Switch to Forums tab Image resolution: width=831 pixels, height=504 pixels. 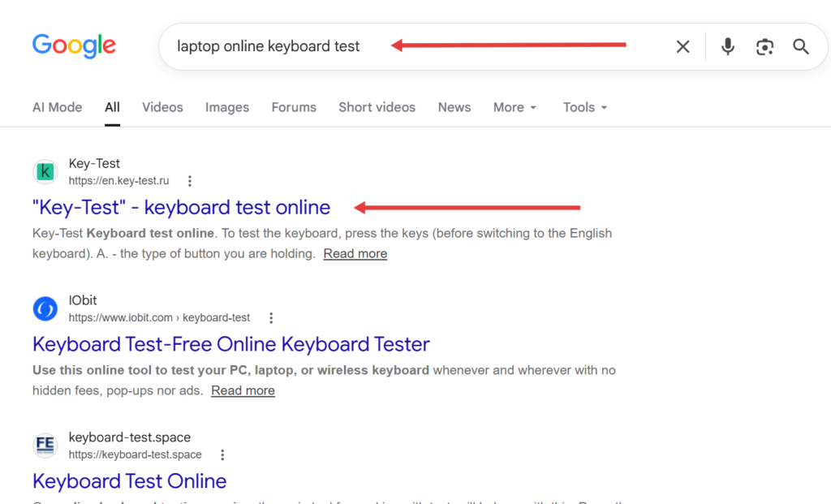pos(294,108)
